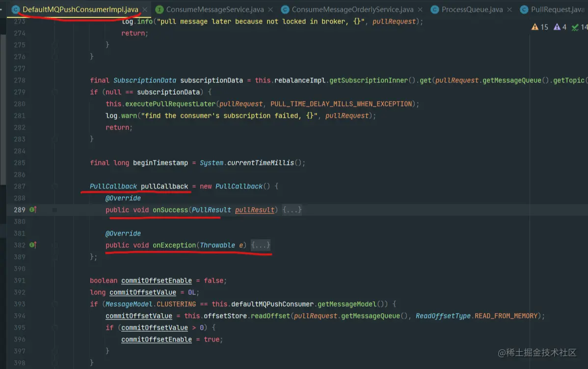Click the SubscriptionData type on line 278
588x369 pixels.
pos(145,80)
